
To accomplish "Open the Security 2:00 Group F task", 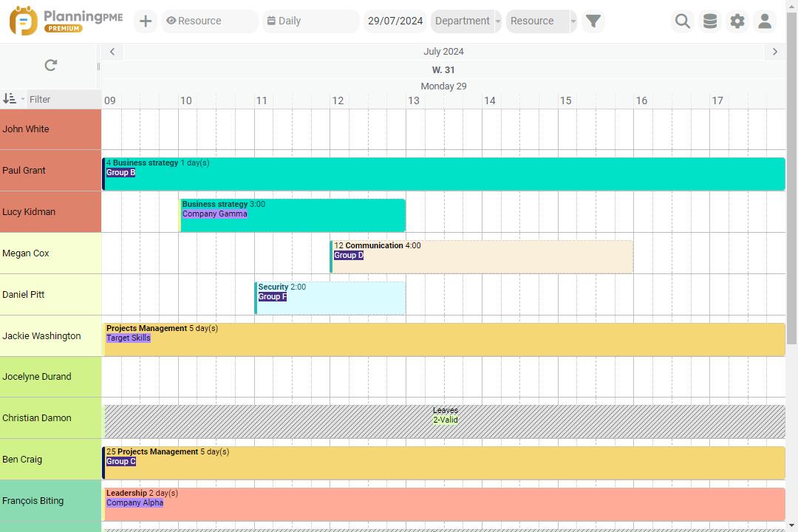I will point(330,299).
